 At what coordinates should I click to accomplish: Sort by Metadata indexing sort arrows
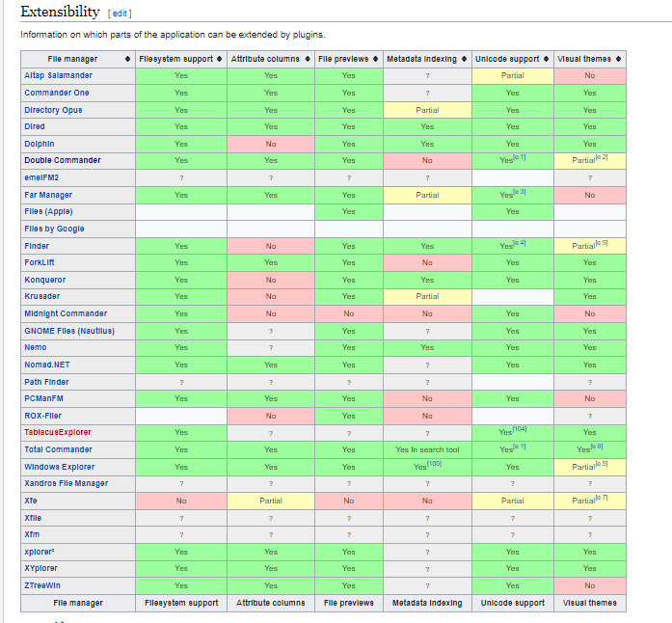[x=464, y=59]
